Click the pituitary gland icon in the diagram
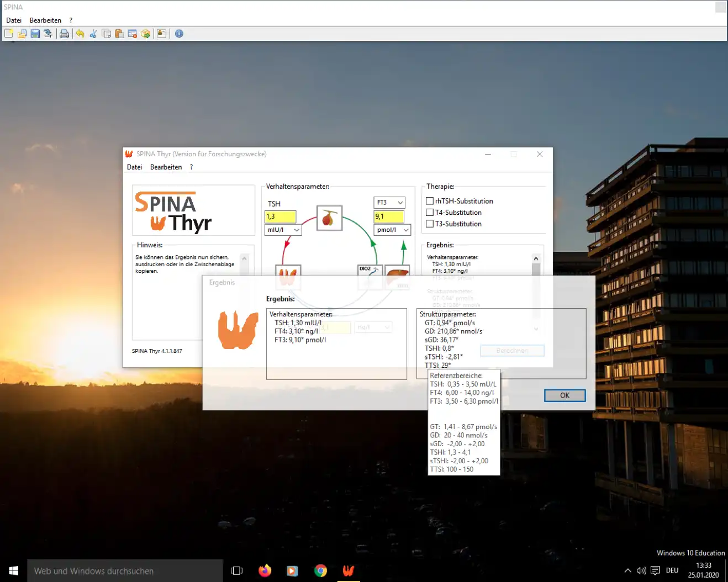 329,218
